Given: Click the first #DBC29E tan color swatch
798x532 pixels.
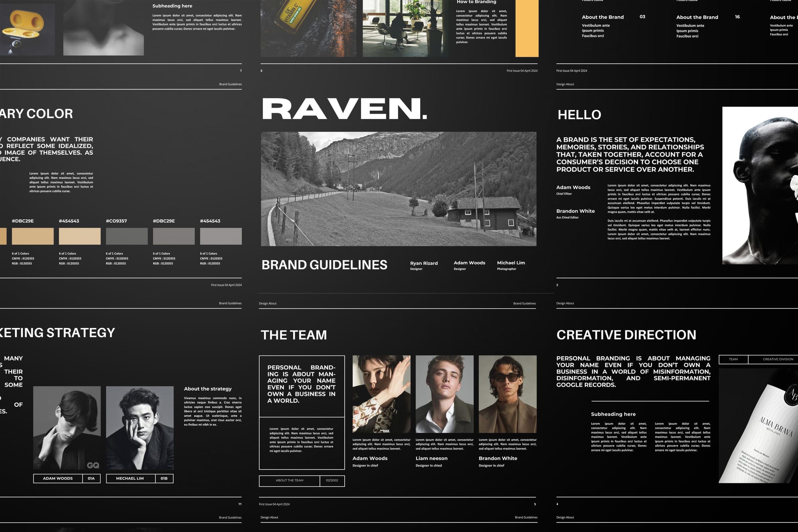Looking at the screenshot, I should pos(33,236).
